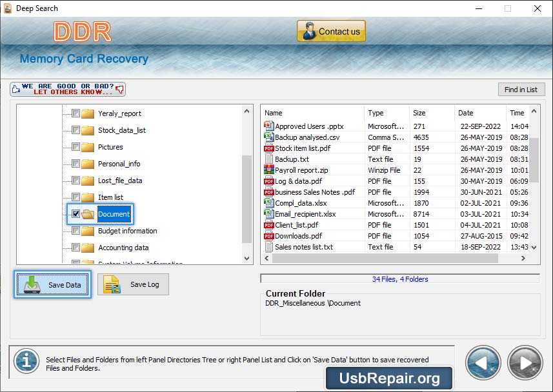553x392 pixels.
Task: Sort files by the Size column header
Action: (432, 113)
